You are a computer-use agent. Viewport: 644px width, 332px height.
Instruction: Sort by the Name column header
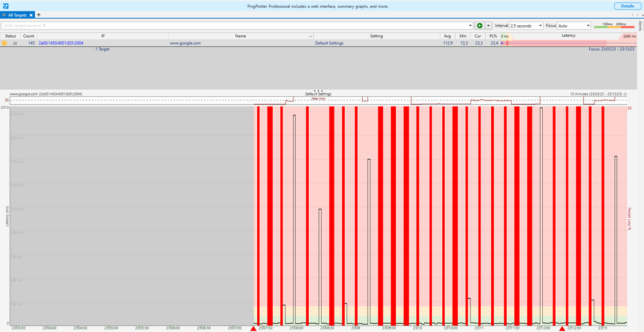tap(240, 36)
